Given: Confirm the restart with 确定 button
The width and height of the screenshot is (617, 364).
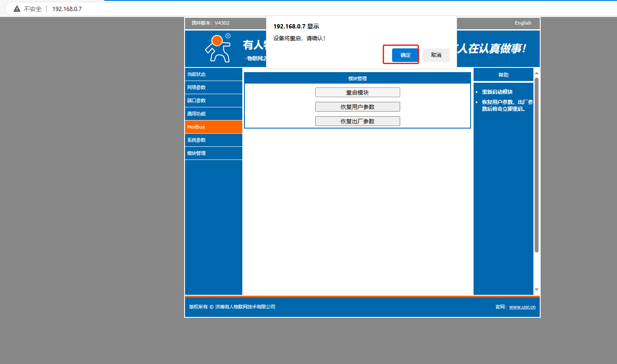Looking at the screenshot, I should click(405, 55).
